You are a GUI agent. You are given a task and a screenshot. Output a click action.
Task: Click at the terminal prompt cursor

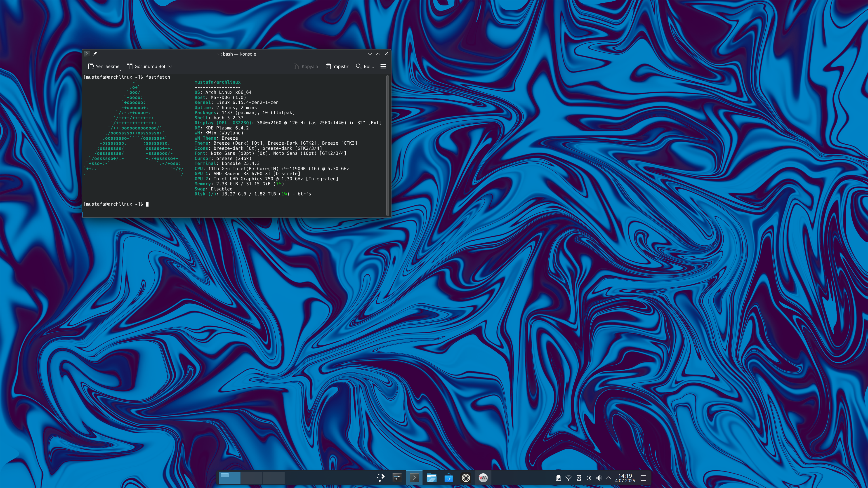pyautogui.click(x=147, y=204)
